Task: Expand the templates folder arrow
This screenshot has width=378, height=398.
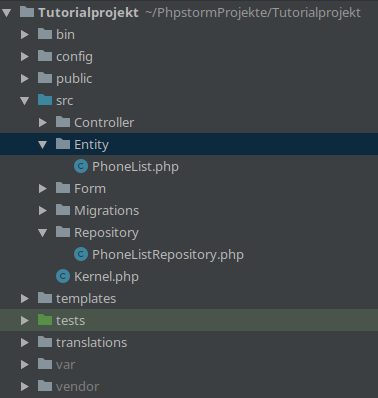Action: (25, 299)
